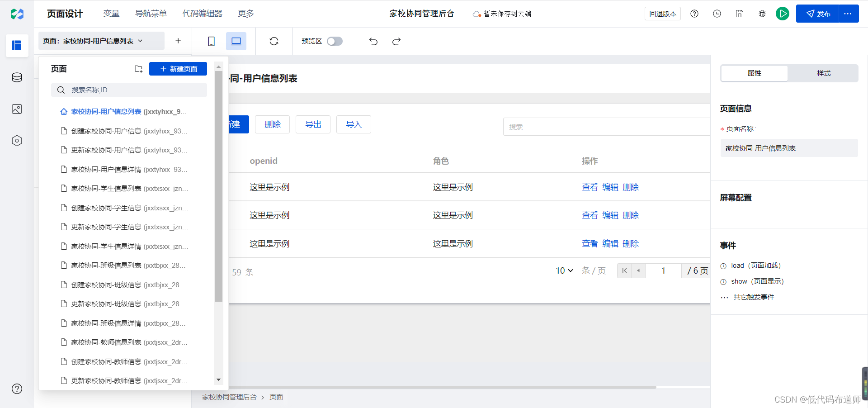
Task: Switch to desktop device preview icon
Action: (236, 41)
